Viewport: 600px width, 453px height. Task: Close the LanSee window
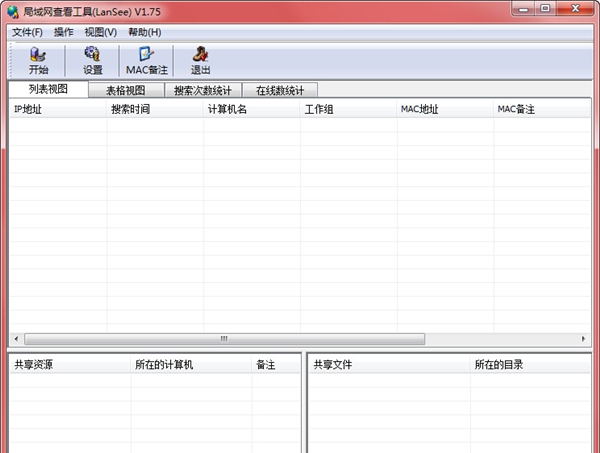[575, 9]
